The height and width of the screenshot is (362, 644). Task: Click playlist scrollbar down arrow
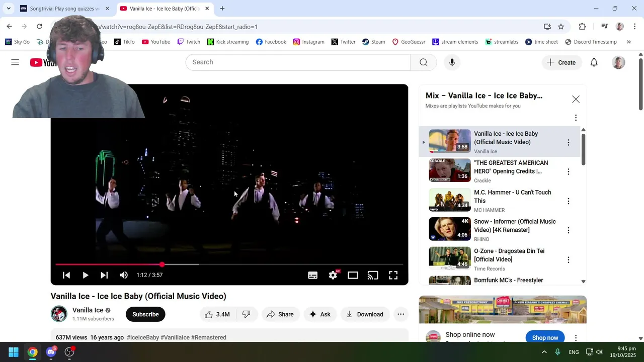pos(583,282)
